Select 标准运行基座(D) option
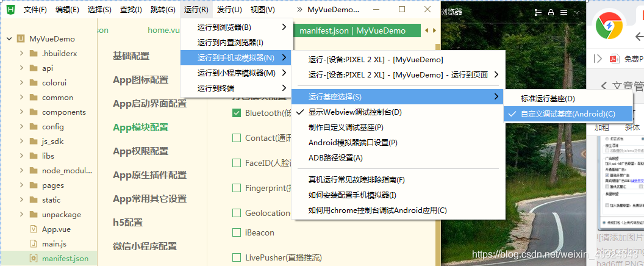 coord(568,99)
